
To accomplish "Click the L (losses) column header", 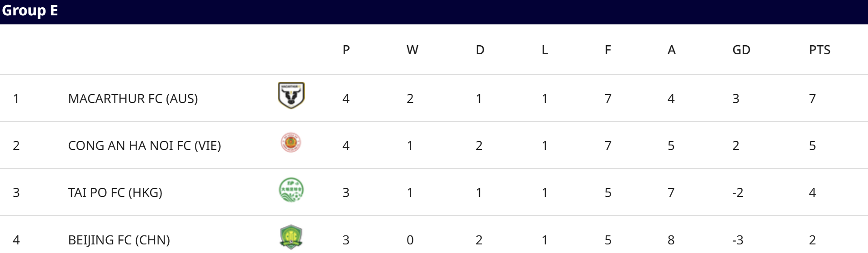I will pos(545,50).
